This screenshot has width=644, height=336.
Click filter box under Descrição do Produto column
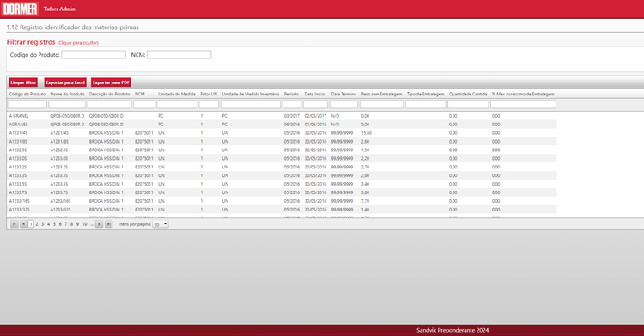point(110,105)
